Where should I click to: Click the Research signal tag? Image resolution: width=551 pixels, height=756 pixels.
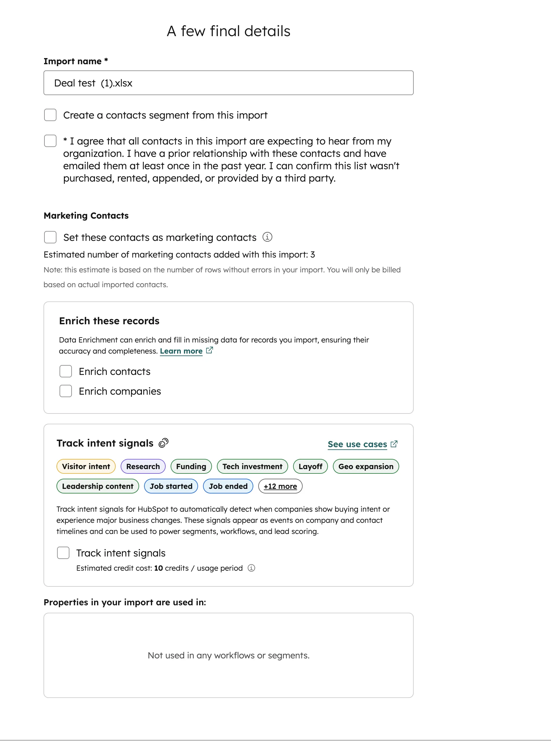pyautogui.click(x=143, y=466)
